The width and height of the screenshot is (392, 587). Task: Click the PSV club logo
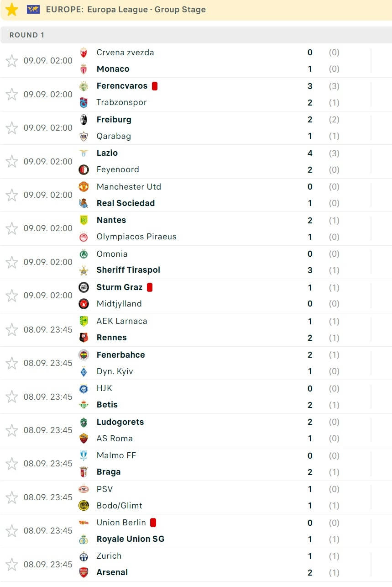[84, 489]
